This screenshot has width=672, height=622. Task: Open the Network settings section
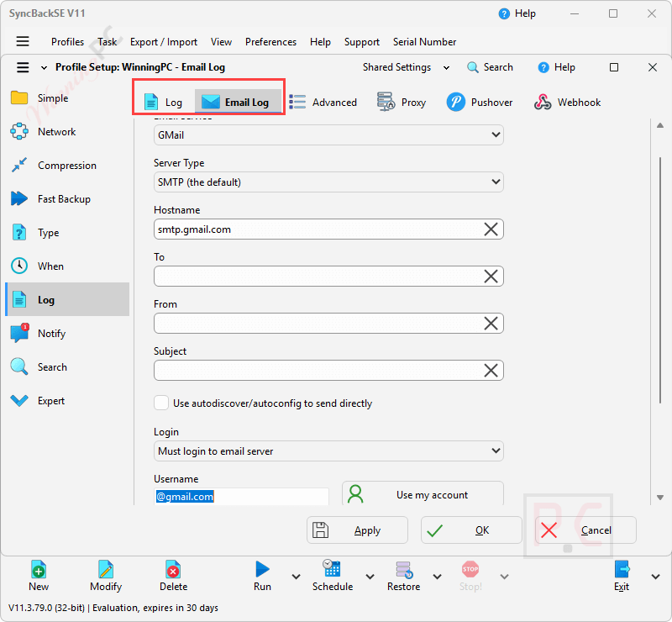(x=67, y=132)
